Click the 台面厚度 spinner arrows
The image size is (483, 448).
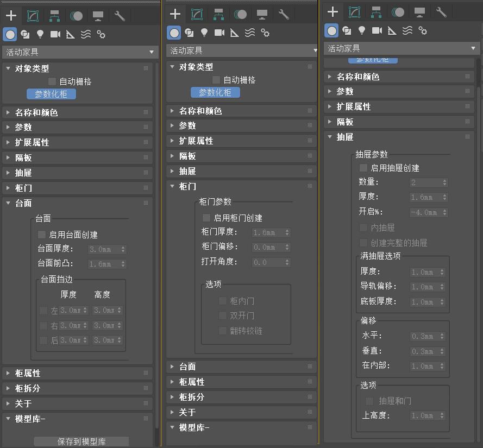[123, 250]
